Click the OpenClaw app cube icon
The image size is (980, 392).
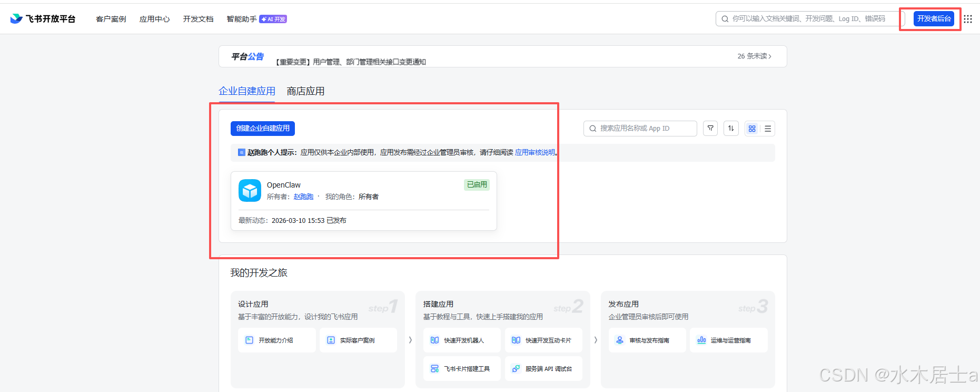(250, 191)
